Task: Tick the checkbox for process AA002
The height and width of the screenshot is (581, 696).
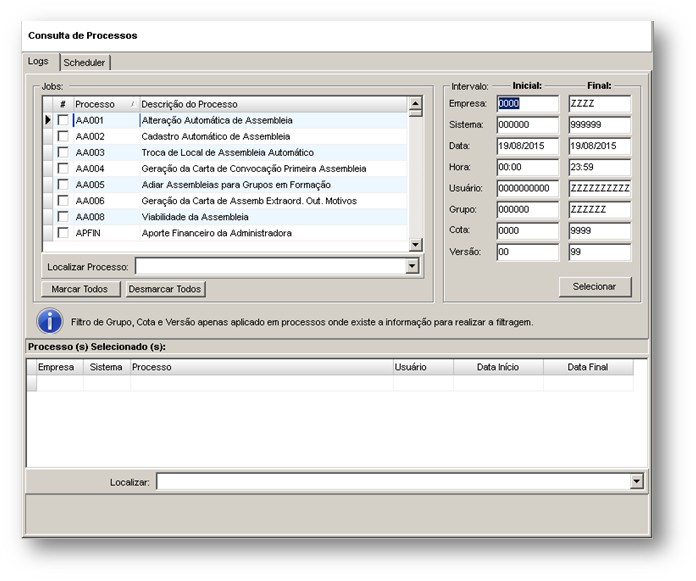Action: pos(63,136)
